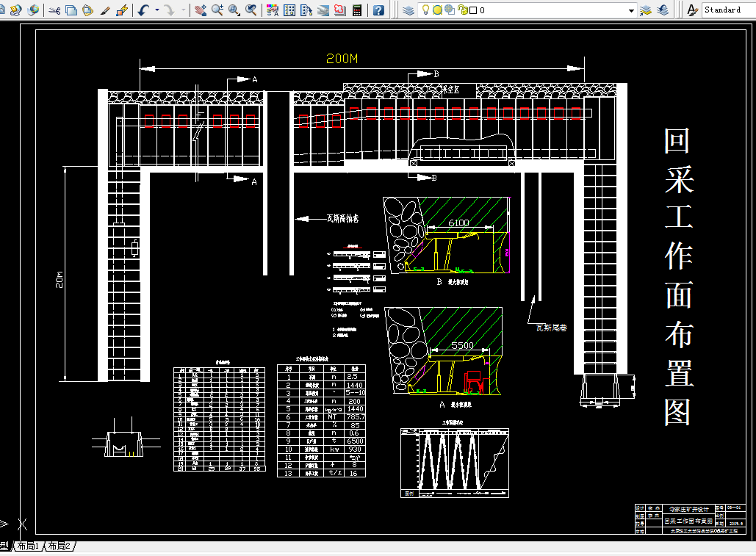This screenshot has width=756, height=556.
Task: Click the 200M dimension text
Action: (x=342, y=59)
